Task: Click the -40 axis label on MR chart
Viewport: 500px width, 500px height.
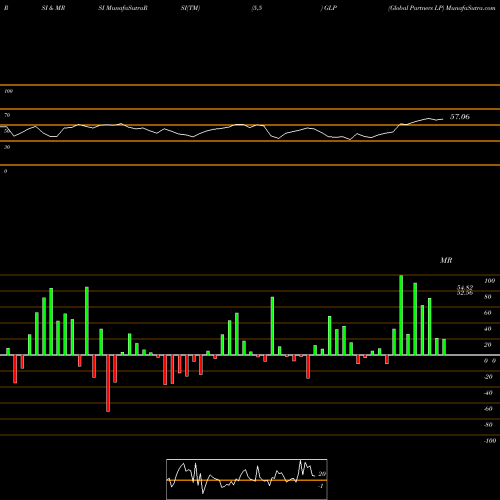Action: click(x=488, y=393)
